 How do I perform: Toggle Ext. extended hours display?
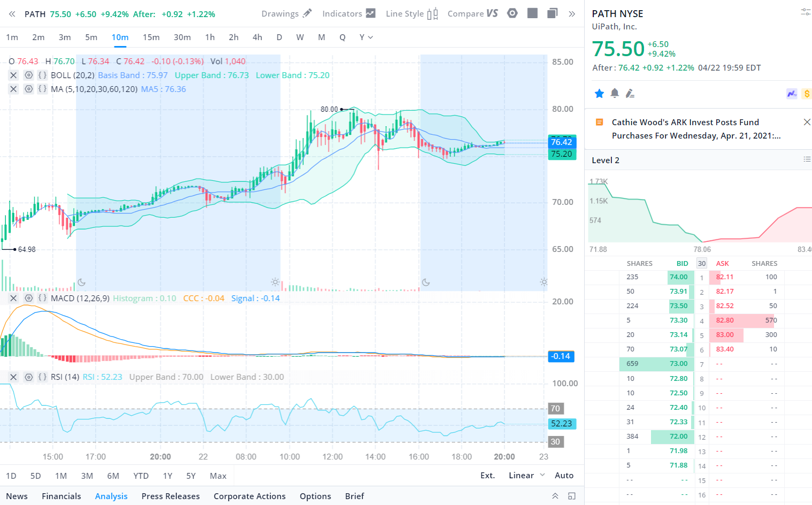(x=488, y=476)
